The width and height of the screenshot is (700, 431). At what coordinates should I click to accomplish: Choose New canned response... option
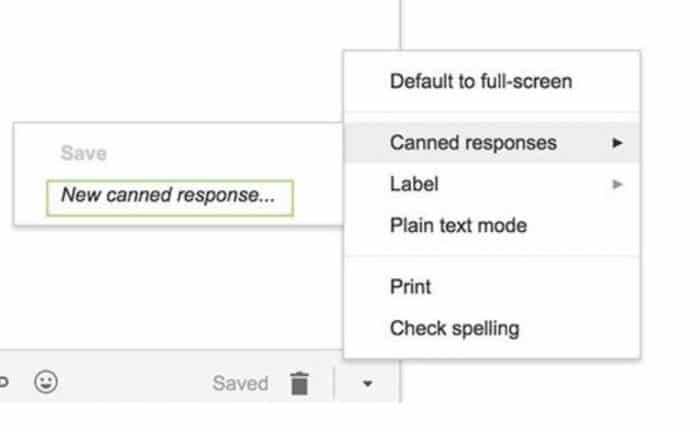click(x=169, y=196)
